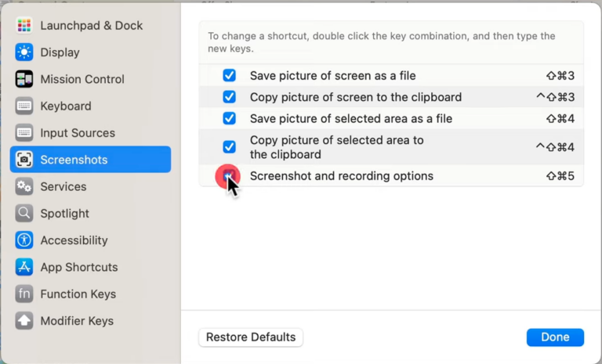Click the Accessibility icon

24,240
